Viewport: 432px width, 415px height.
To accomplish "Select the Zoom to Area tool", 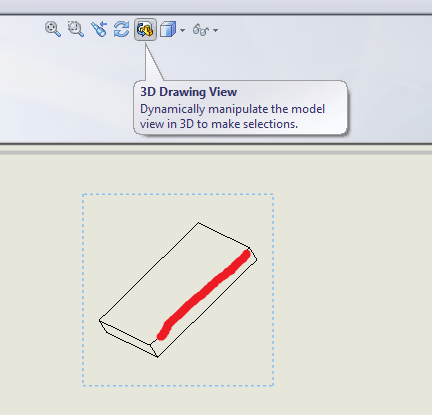I will click(x=76, y=29).
